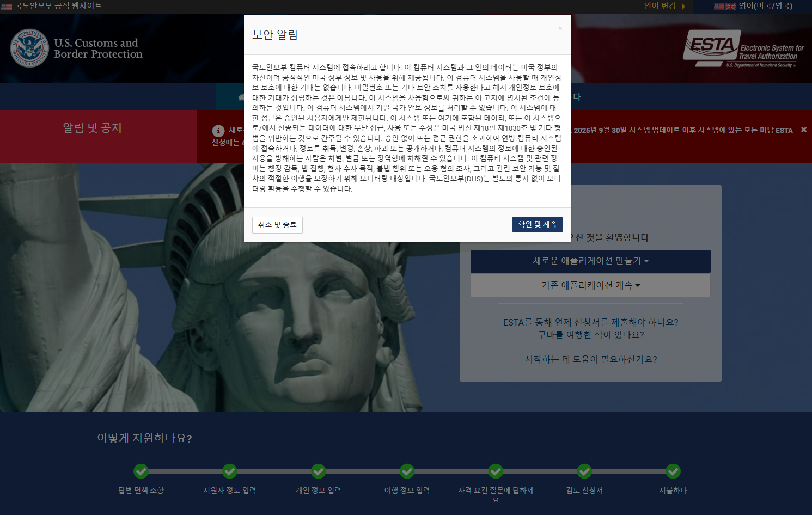Viewport: 812px width, 515px height.
Task: Open the 기존 애플리케이션 계속 dropdown
Action: [590, 285]
